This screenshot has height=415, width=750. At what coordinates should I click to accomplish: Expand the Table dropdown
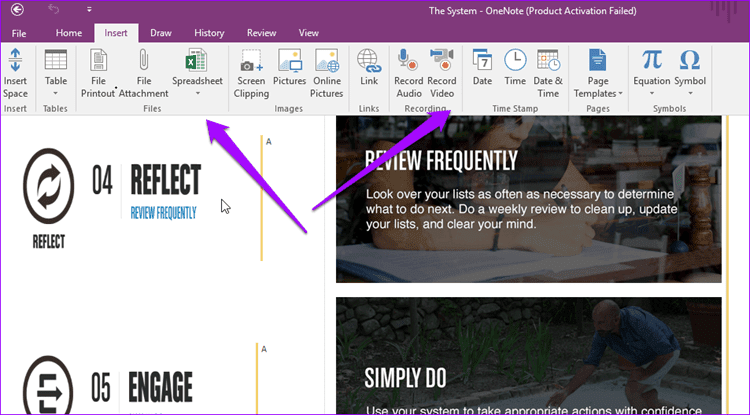[55, 93]
